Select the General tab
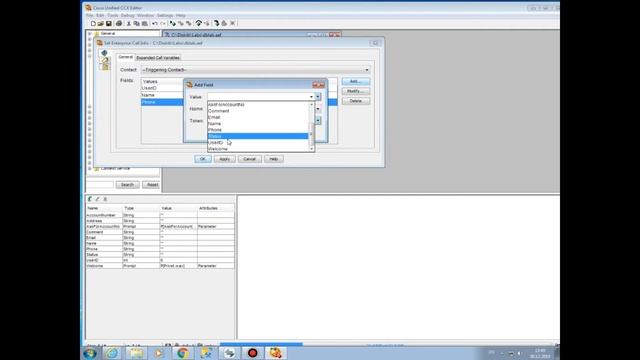This screenshot has height=360, width=640. click(125, 57)
